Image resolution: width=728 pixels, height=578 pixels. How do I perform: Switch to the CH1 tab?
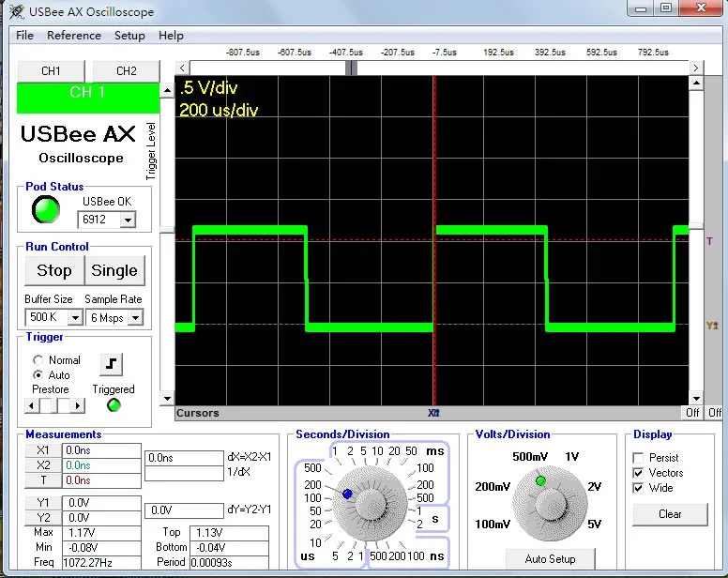tap(51, 71)
